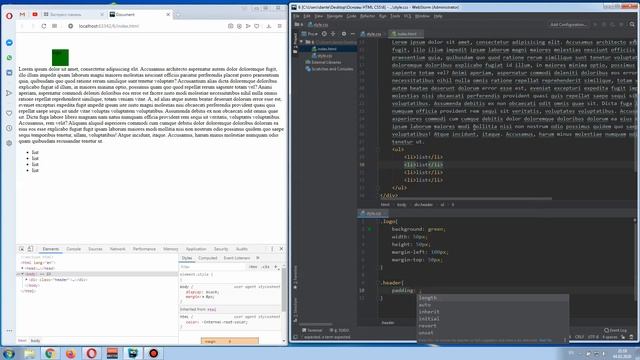The height and width of the screenshot is (360, 640).
Task: Open the Event Listeners tab
Action: coord(237,258)
